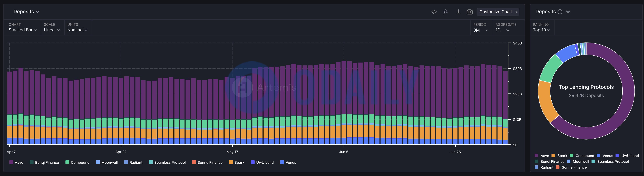The image size is (644, 176).
Task: Toggle Aave in donut chart legend
Action: click(x=542, y=156)
